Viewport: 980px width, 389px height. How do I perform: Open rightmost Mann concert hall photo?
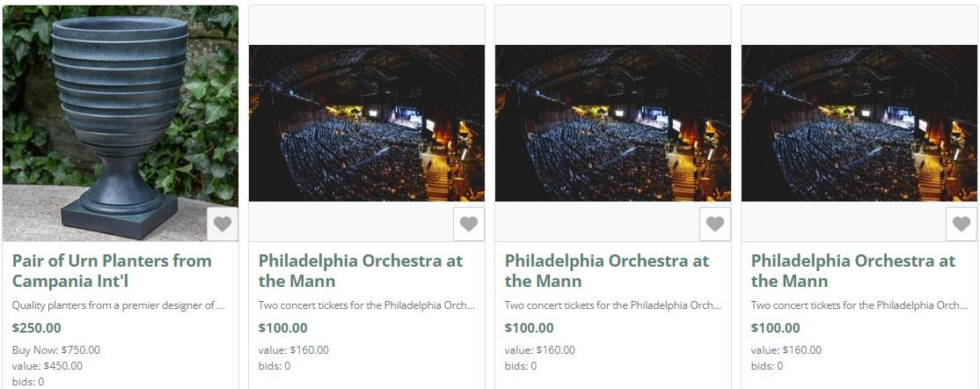859,123
